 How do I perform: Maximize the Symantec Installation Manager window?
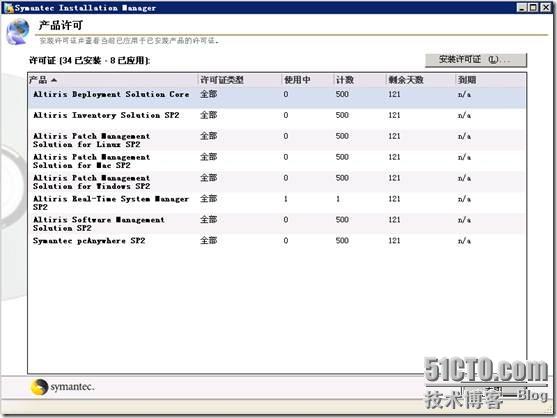pos(534,7)
